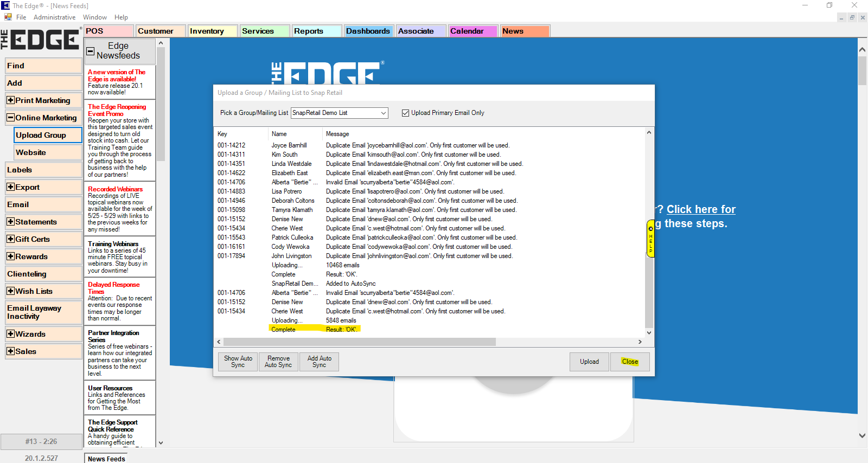Open the Pick a Group/Mailing List dropdown

coord(383,113)
